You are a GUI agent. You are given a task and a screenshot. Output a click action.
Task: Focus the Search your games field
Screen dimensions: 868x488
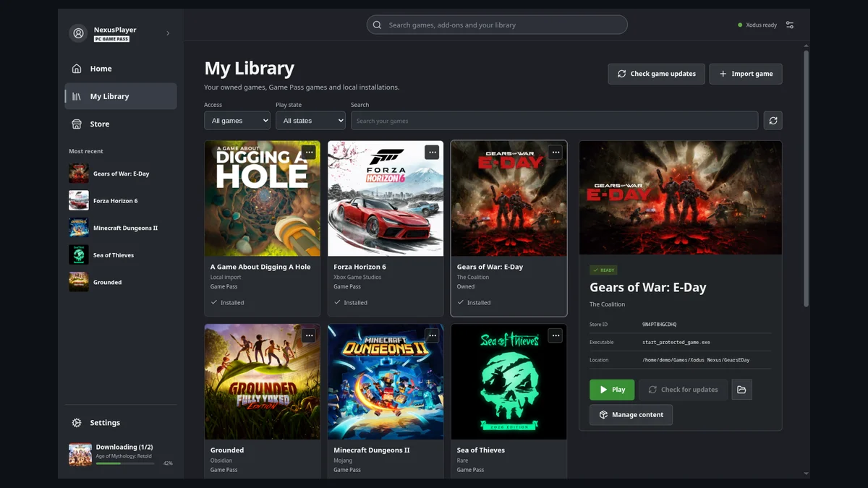[554, 121]
